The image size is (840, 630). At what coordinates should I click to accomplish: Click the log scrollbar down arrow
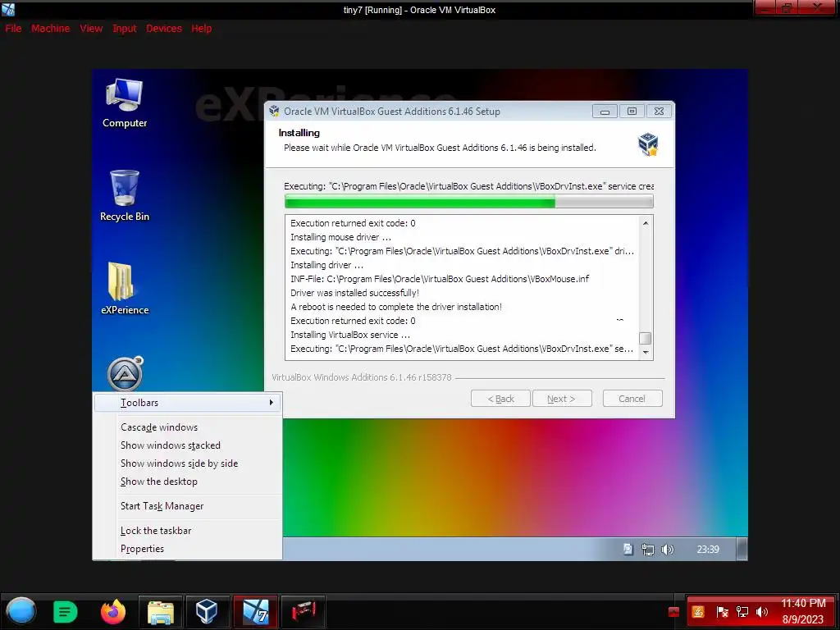pyautogui.click(x=646, y=353)
